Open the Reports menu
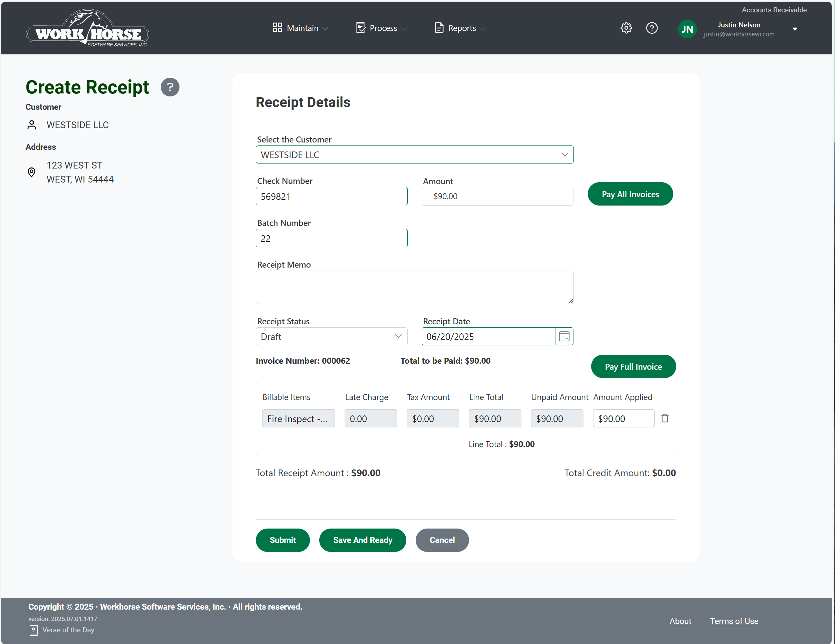The width and height of the screenshot is (835, 644). pos(460,28)
